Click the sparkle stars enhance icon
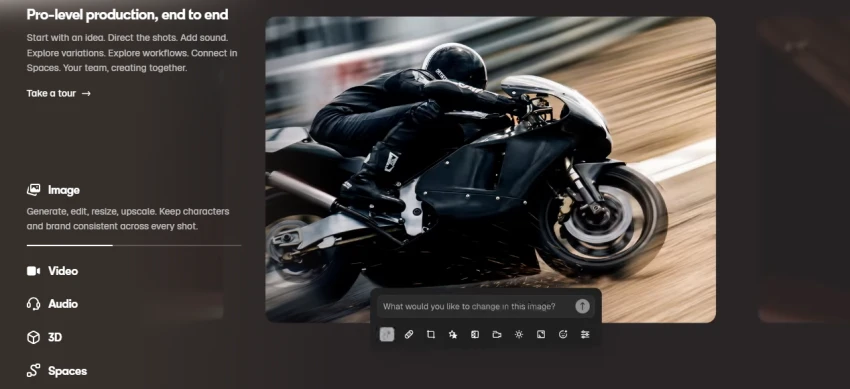Screen dimensions: 850x389 click(x=453, y=335)
